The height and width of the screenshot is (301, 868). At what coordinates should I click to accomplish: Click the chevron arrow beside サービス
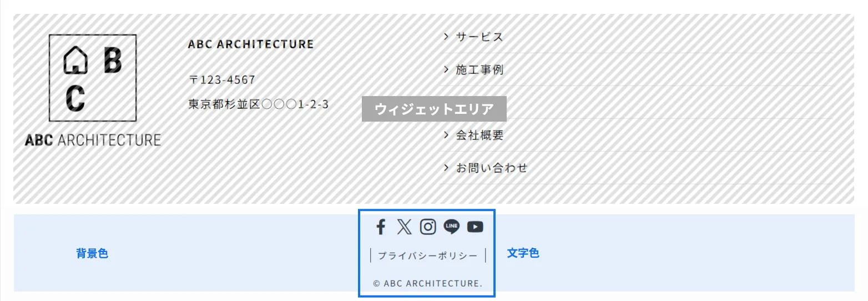tap(446, 37)
